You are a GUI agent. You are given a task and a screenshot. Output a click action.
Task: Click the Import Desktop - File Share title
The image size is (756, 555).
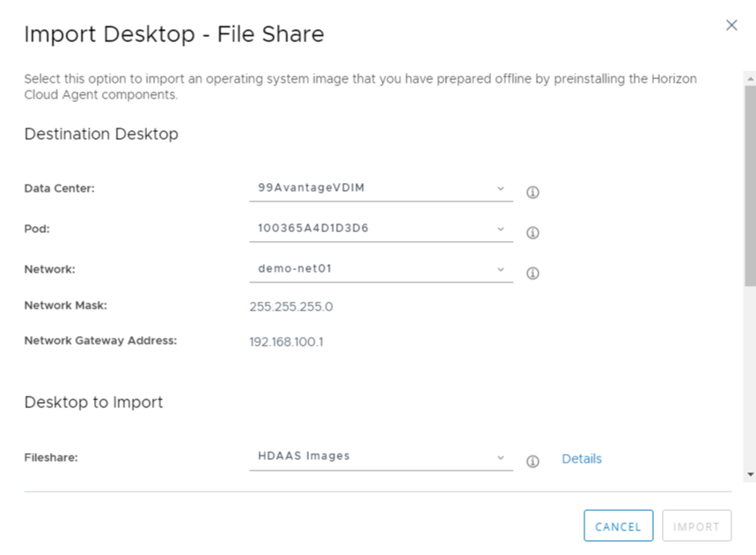pyautogui.click(x=173, y=34)
